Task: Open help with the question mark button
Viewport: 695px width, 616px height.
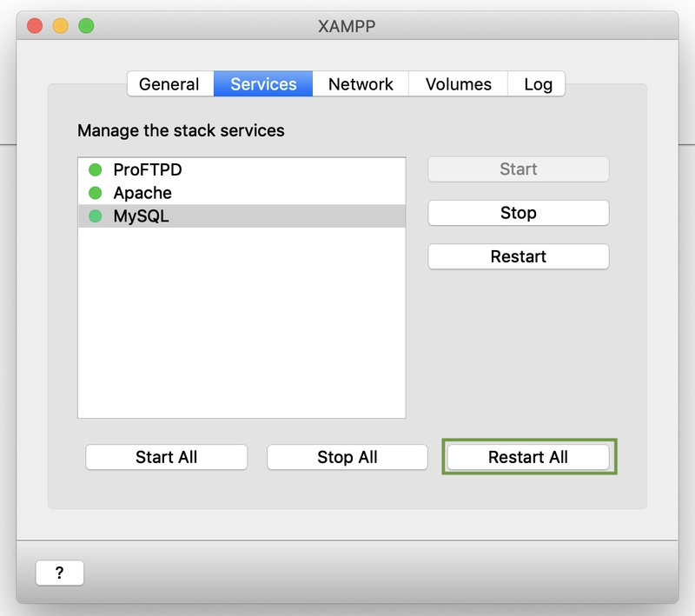Action: [59, 573]
